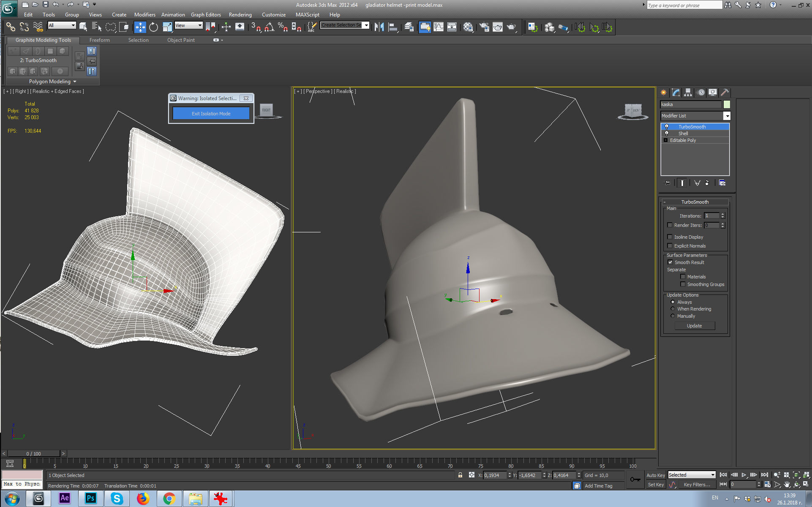
Task: Open Select by Name list tool
Action: [x=97, y=27]
